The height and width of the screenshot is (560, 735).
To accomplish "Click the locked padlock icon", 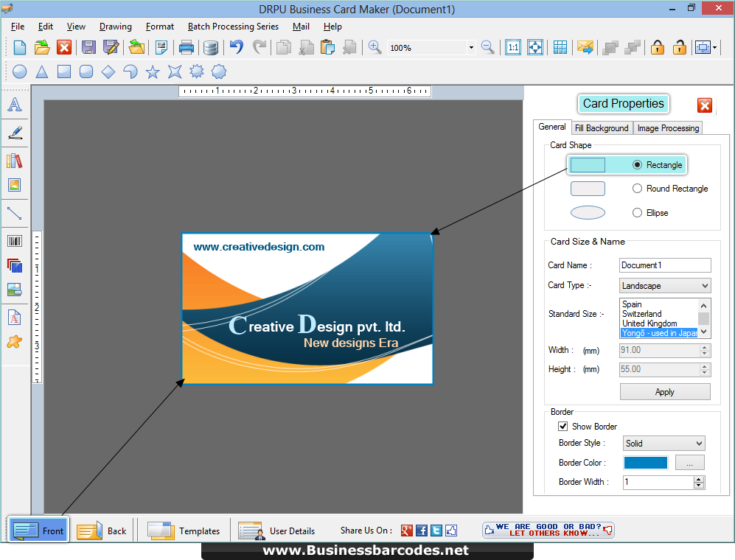I will coord(657,47).
